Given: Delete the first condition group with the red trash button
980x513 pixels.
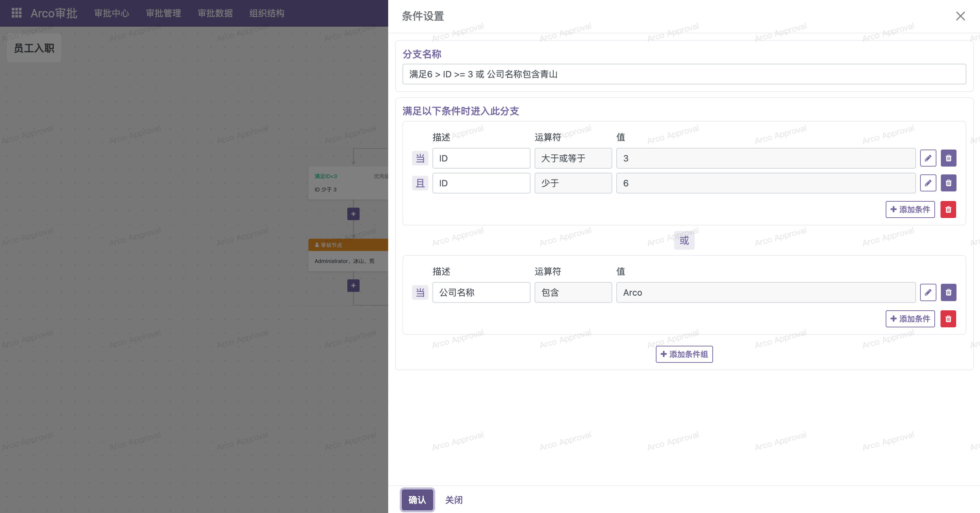Looking at the screenshot, I should click(948, 209).
